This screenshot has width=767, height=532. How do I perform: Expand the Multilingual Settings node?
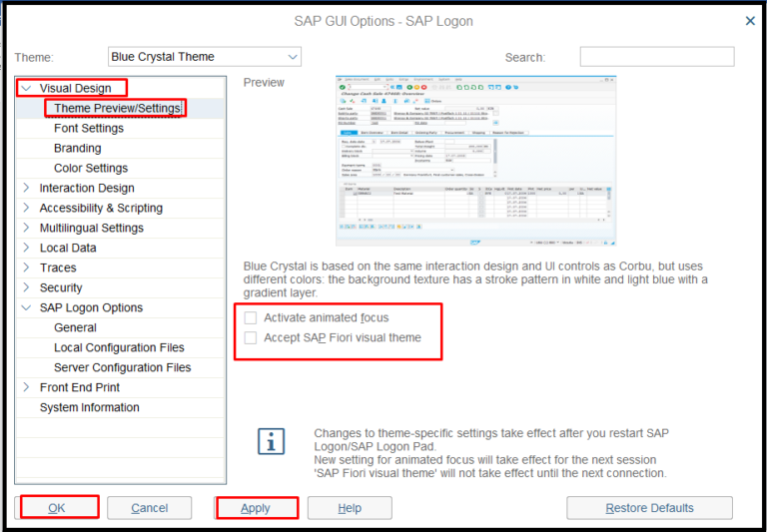point(26,228)
